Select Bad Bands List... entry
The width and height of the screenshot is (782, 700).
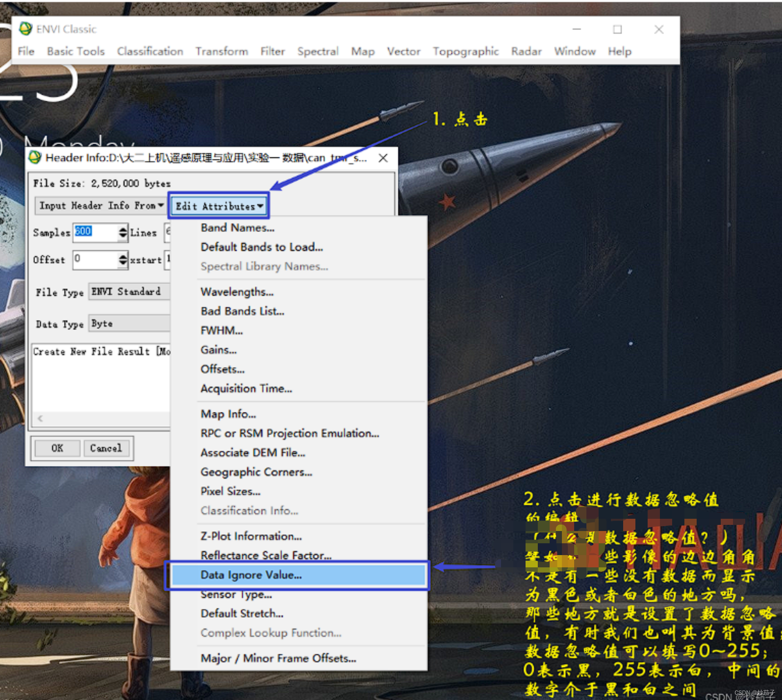242,311
